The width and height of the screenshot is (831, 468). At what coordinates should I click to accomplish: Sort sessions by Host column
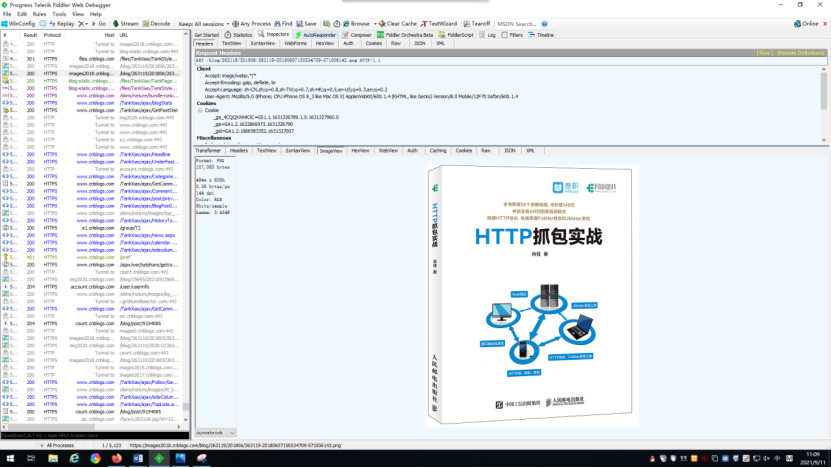pyautogui.click(x=92, y=35)
